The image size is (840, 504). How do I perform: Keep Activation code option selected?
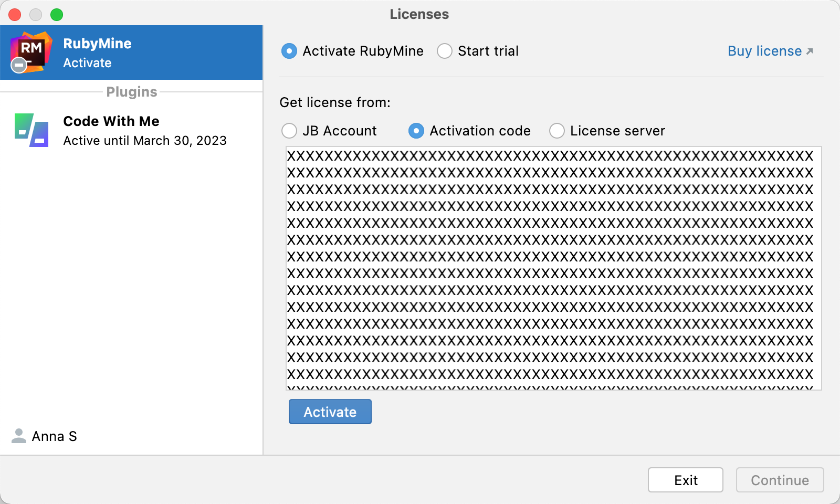pos(415,131)
